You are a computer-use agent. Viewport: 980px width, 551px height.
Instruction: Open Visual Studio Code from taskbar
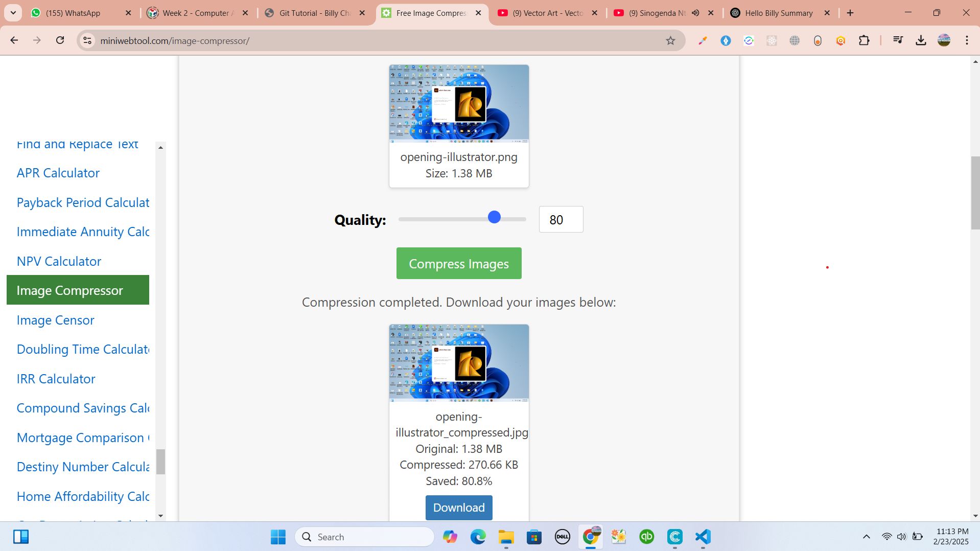(x=703, y=537)
